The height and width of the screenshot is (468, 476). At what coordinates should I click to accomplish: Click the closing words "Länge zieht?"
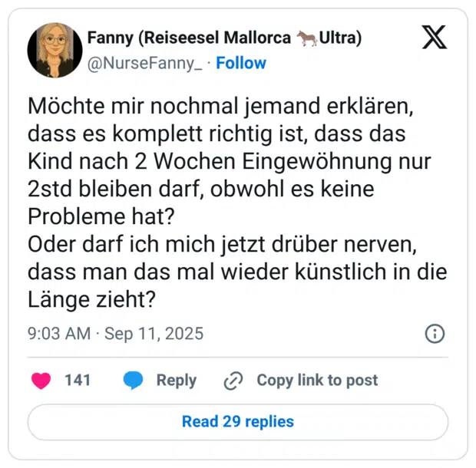point(98,298)
